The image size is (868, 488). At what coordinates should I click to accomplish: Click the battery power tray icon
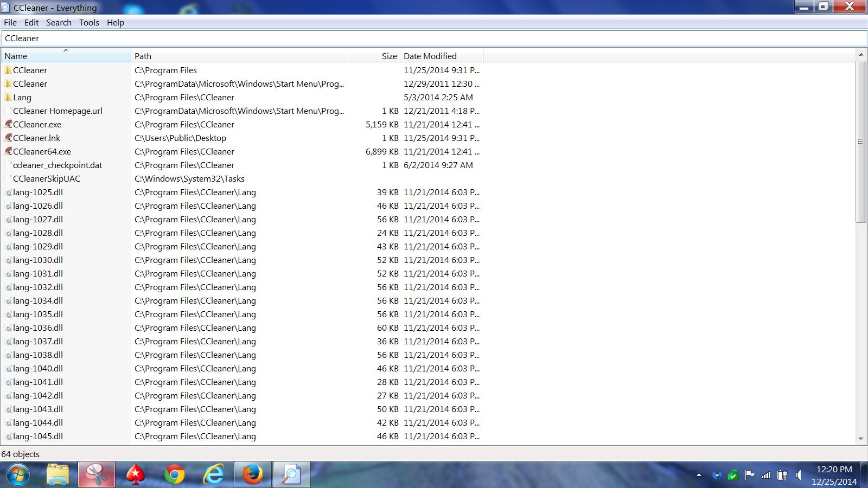coord(782,475)
